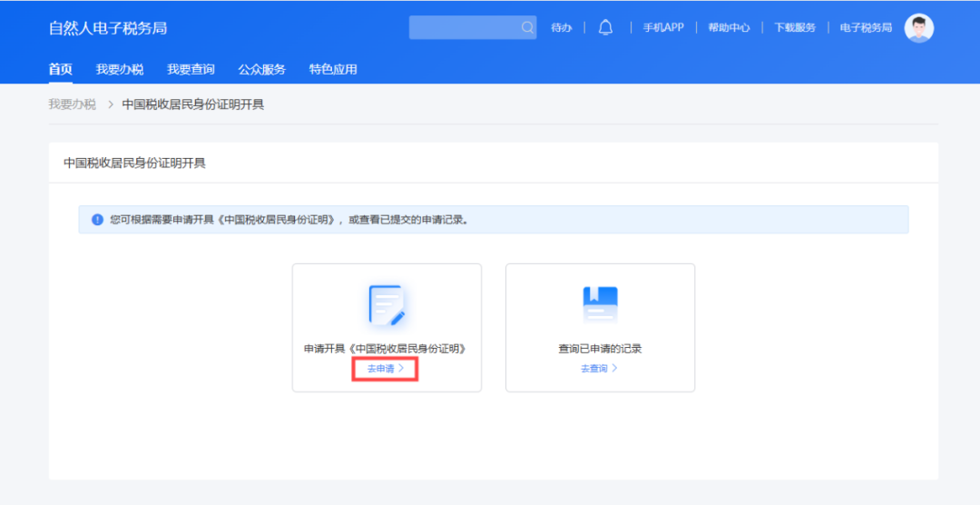The width and height of the screenshot is (980, 505).
Task: Click the 去申请 link
Action: [x=386, y=369]
